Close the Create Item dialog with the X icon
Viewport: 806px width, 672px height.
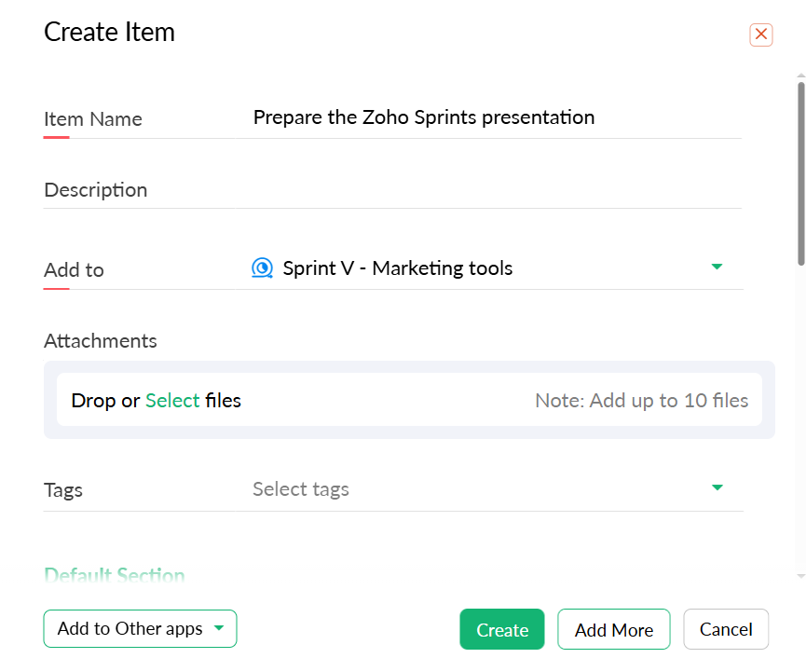coord(760,34)
